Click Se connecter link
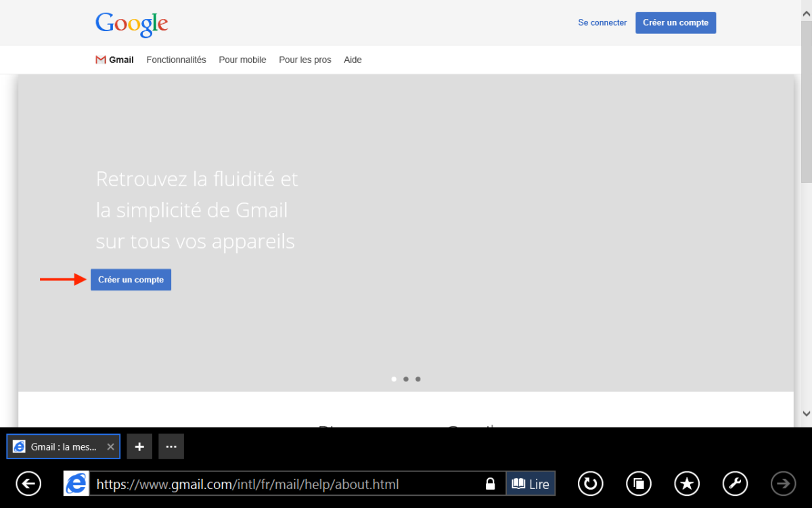 tap(602, 22)
